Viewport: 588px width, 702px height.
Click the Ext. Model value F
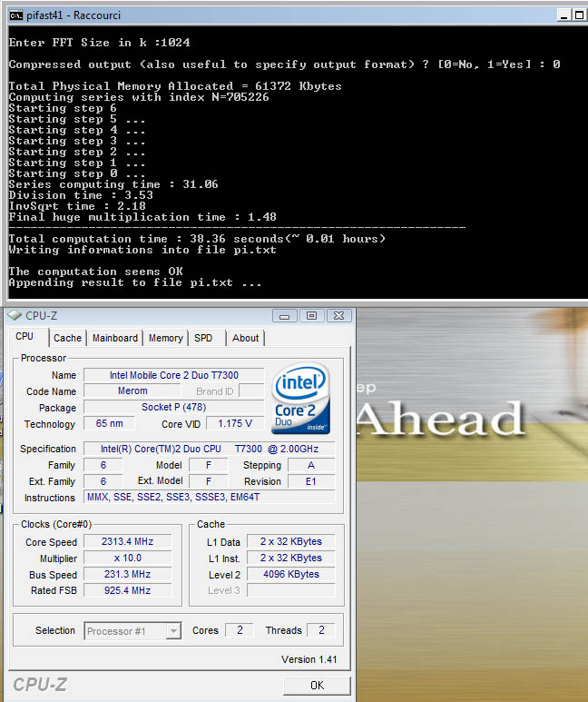point(209,481)
